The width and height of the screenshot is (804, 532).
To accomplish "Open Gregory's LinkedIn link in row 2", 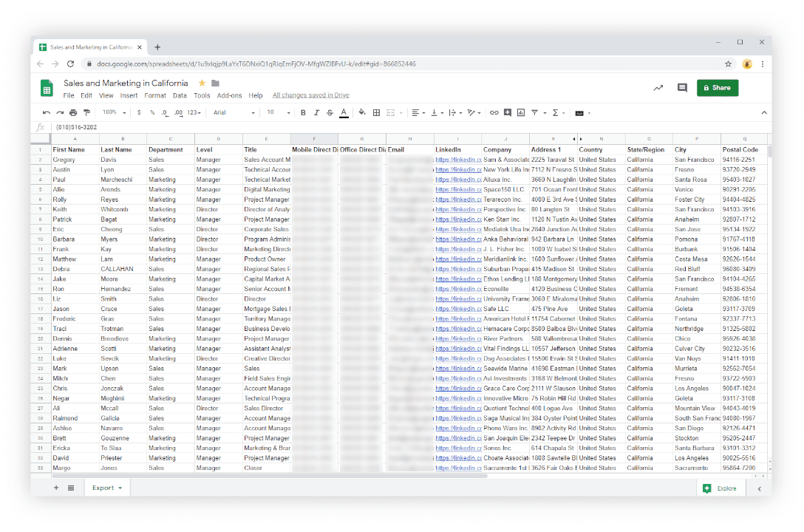I will [x=457, y=160].
